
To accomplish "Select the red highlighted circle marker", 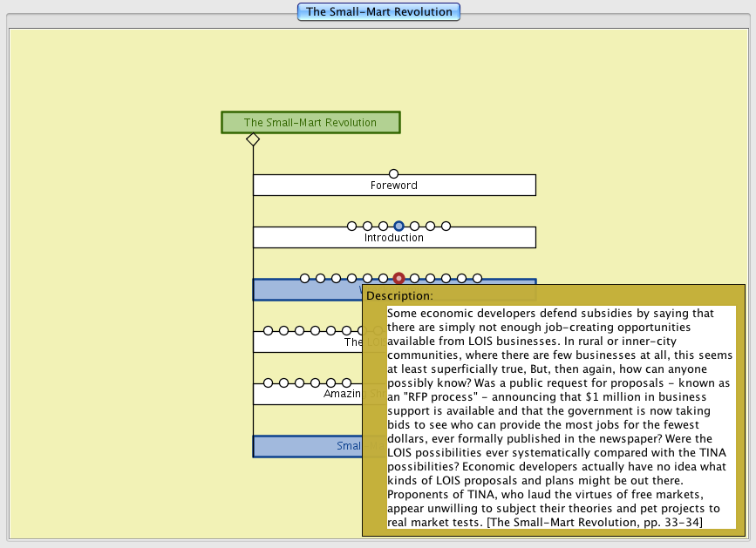I will click(398, 279).
